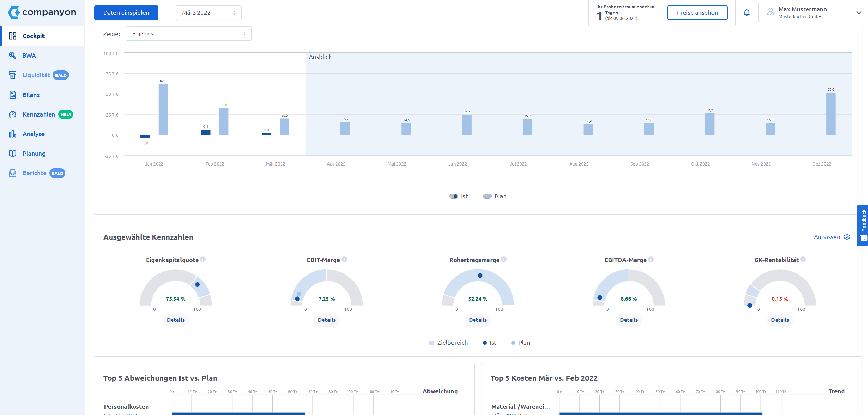Image resolution: width=868 pixels, height=415 pixels.
Task: Click Details under Eigenkapitalquote
Action: coord(174,320)
